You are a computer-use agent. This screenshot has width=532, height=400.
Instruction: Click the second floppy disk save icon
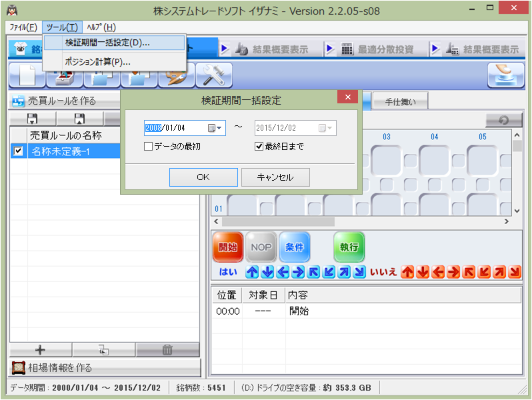79,119
